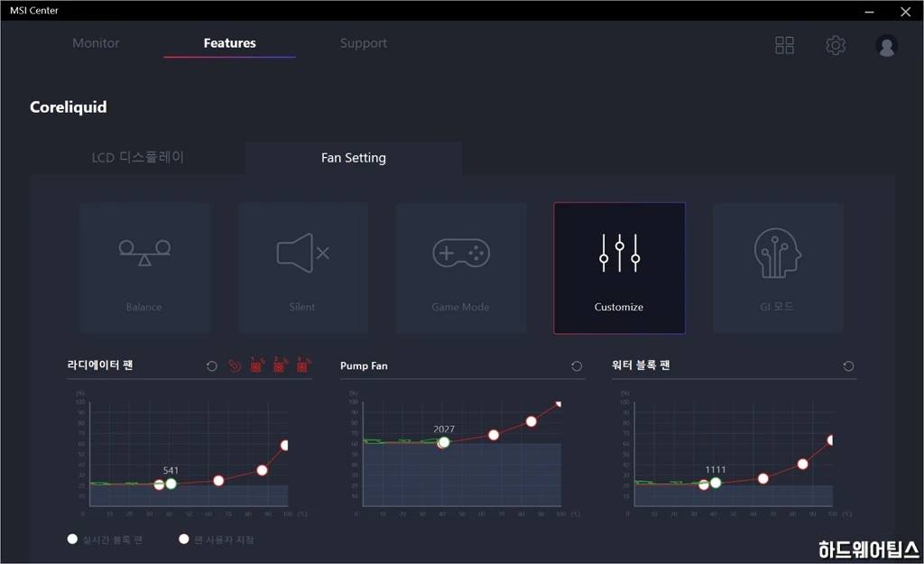Click radiator curve point at 100°C
This screenshot has height=564, width=924.
(x=285, y=446)
